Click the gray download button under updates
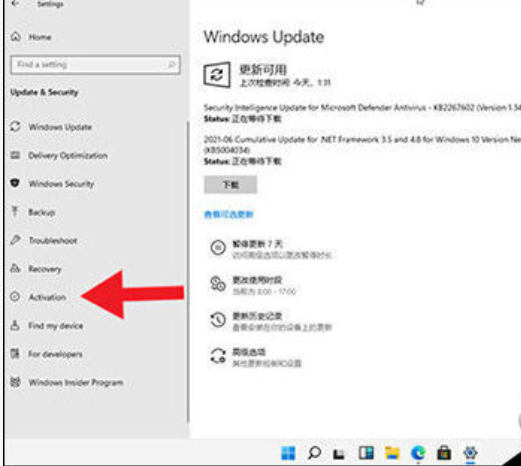The image size is (521, 466). point(230,185)
